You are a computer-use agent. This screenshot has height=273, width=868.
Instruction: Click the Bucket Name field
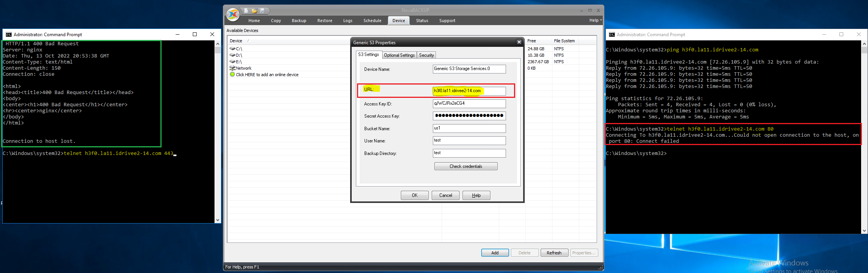pyautogui.click(x=469, y=128)
